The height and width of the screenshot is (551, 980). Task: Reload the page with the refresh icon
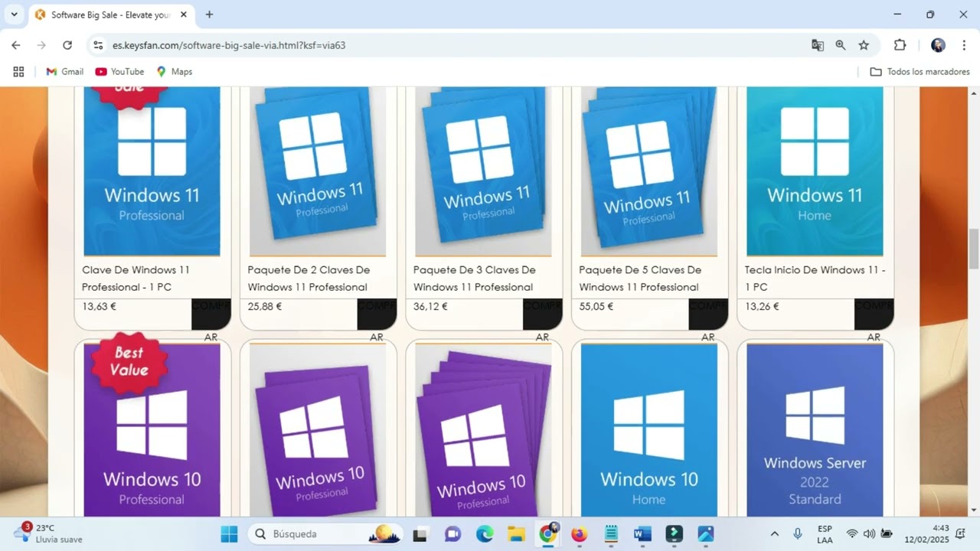pos(67,45)
